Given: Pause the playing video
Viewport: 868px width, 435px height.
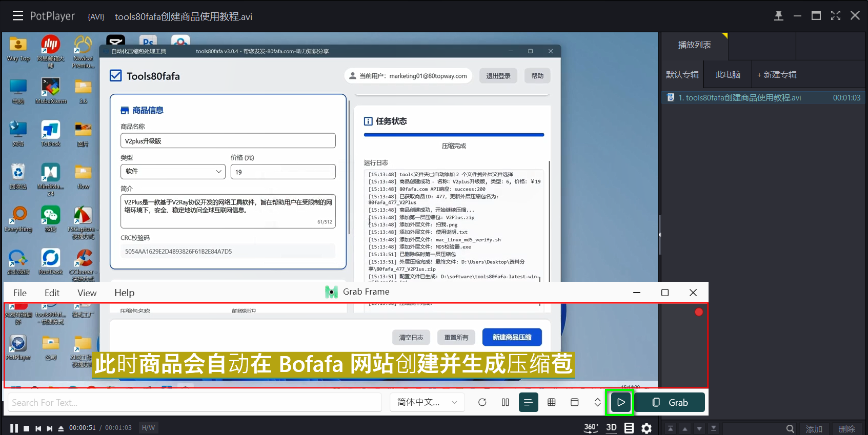Looking at the screenshot, I should (14, 428).
